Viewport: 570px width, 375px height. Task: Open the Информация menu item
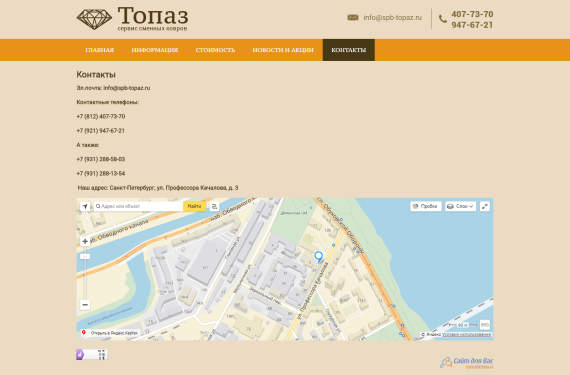(x=155, y=50)
